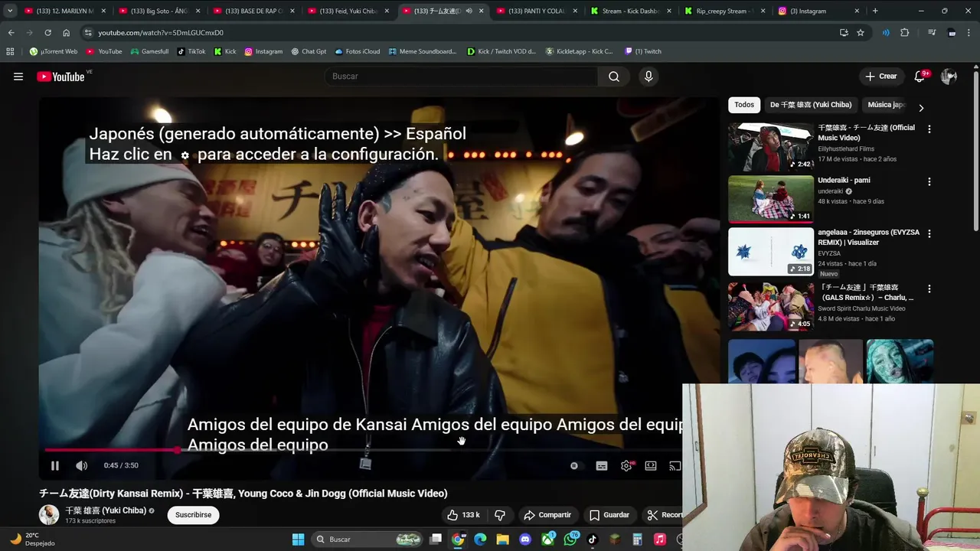The width and height of the screenshot is (980, 551).
Task: Switch to the Big Soto browser tab
Action: (x=159, y=11)
